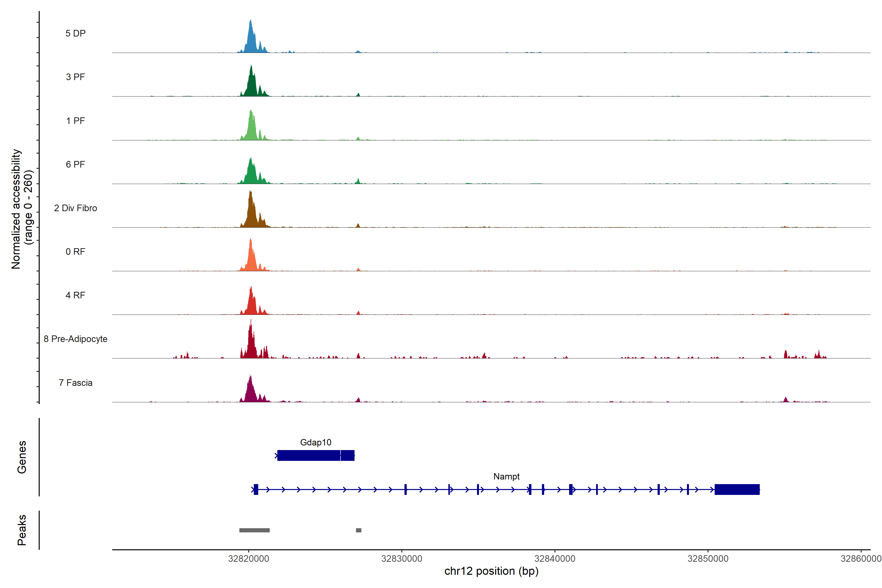This screenshot has height=588, width=882.
Task: Click the large Nampt terminal exon block
Action: coord(737,489)
